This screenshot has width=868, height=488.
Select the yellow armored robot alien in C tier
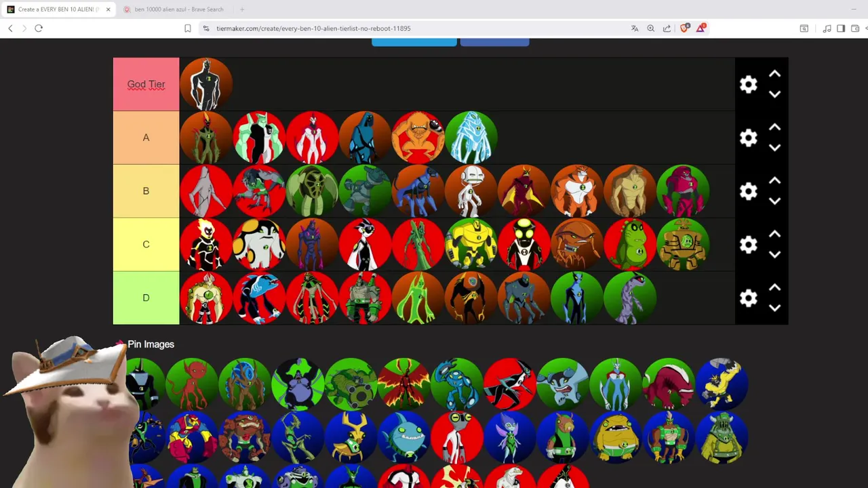471,245
